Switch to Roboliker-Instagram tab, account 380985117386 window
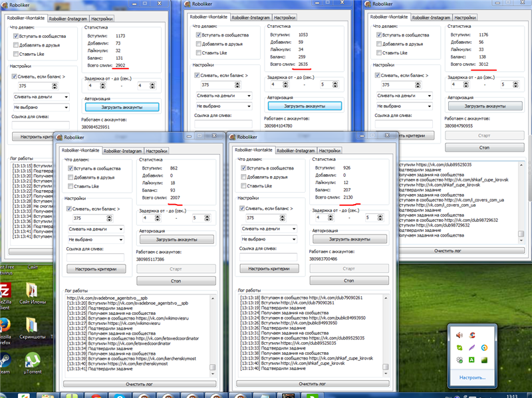The height and width of the screenshot is (398, 532). 122,151
